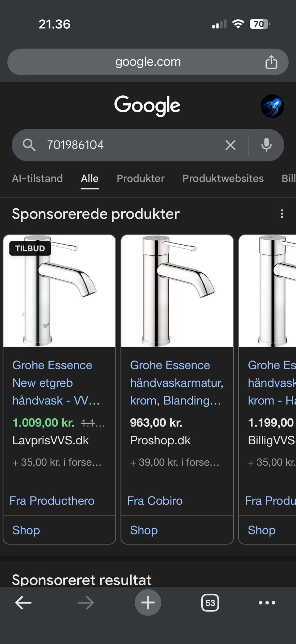Tap the forward arrow in the browser toolbar
The width and height of the screenshot is (296, 644).
tap(85, 603)
